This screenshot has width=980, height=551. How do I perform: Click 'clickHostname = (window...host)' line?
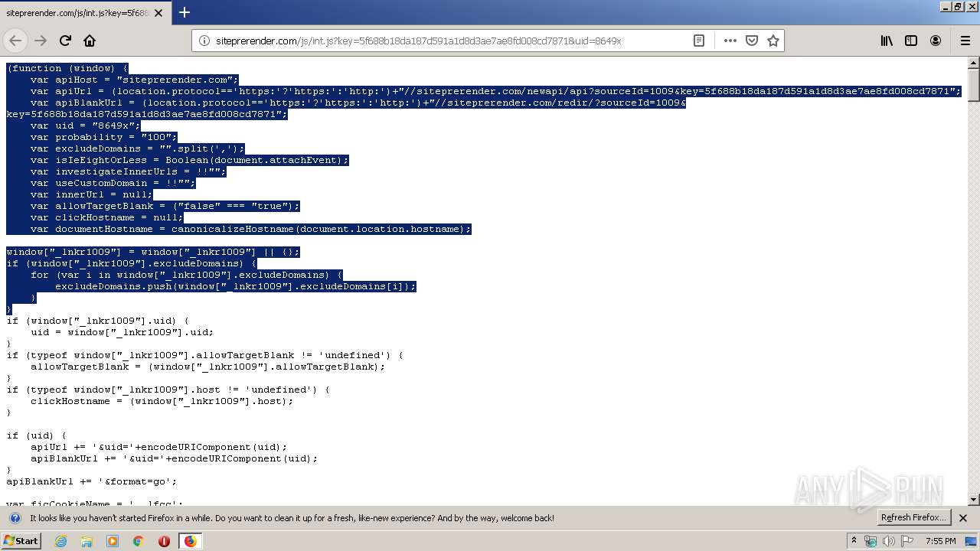[x=162, y=401]
